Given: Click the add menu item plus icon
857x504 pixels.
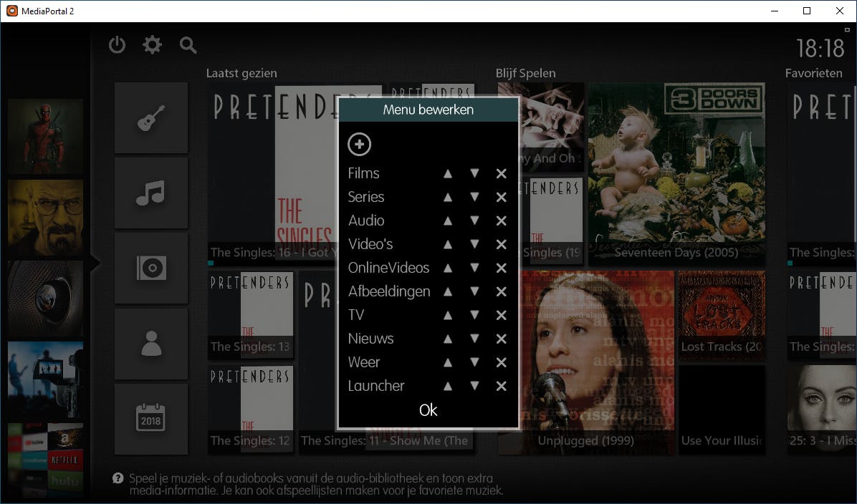Looking at the screenshot, I should pyautogui.click(x=359, y=144).
